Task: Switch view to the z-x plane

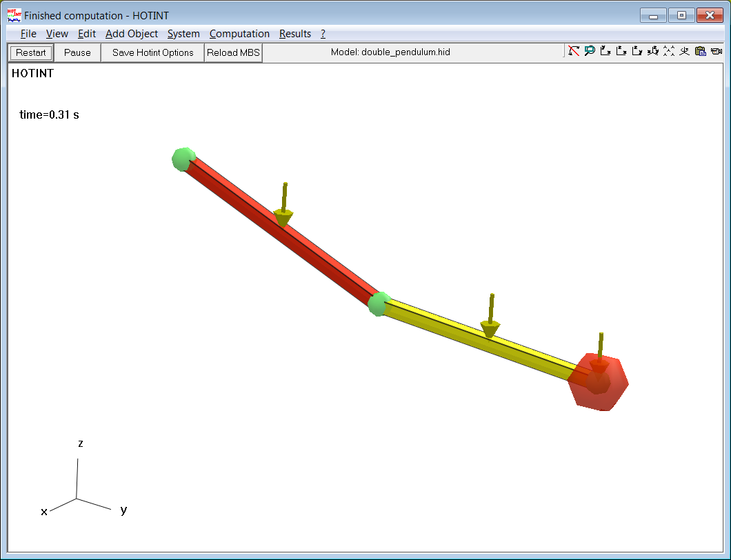Action: click(621, 50)
